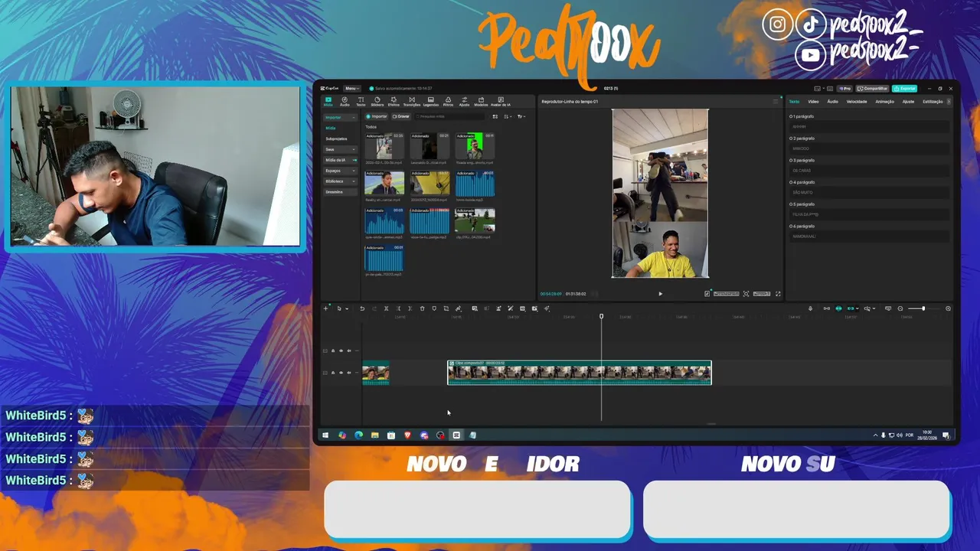This screenshot has width=980, height=551.
Task: Start voice recording with microphone icon
Action: coord(810,308)
